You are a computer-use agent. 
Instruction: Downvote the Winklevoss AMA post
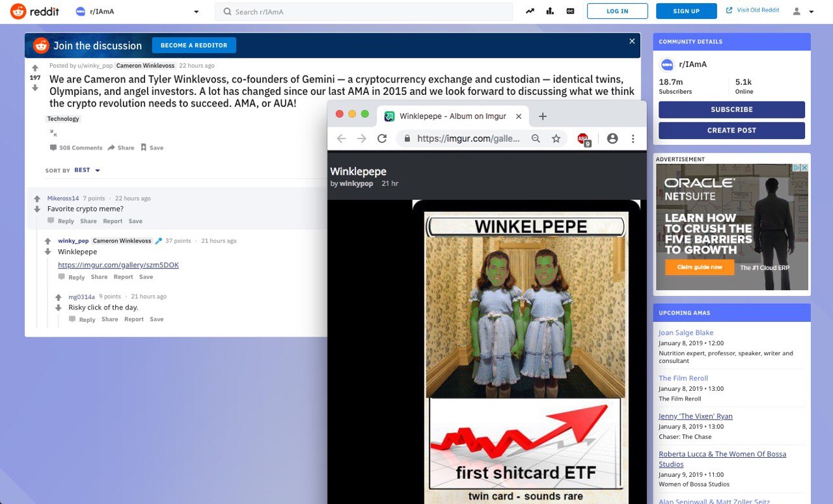[x=35, y=88]
